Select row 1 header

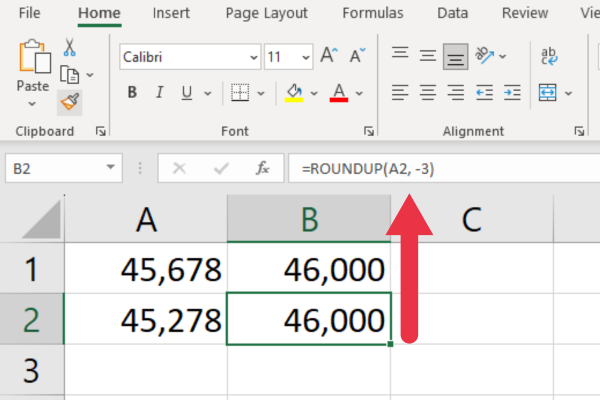32,268
